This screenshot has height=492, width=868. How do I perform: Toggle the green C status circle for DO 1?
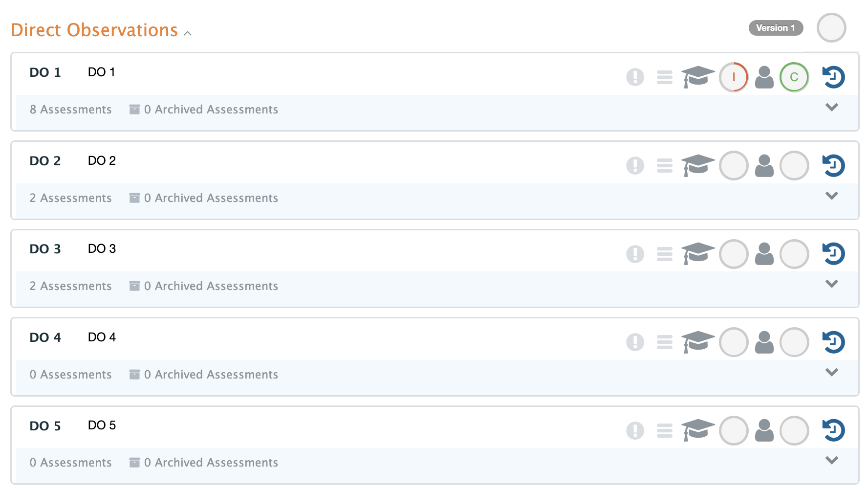tap(794, 77)
